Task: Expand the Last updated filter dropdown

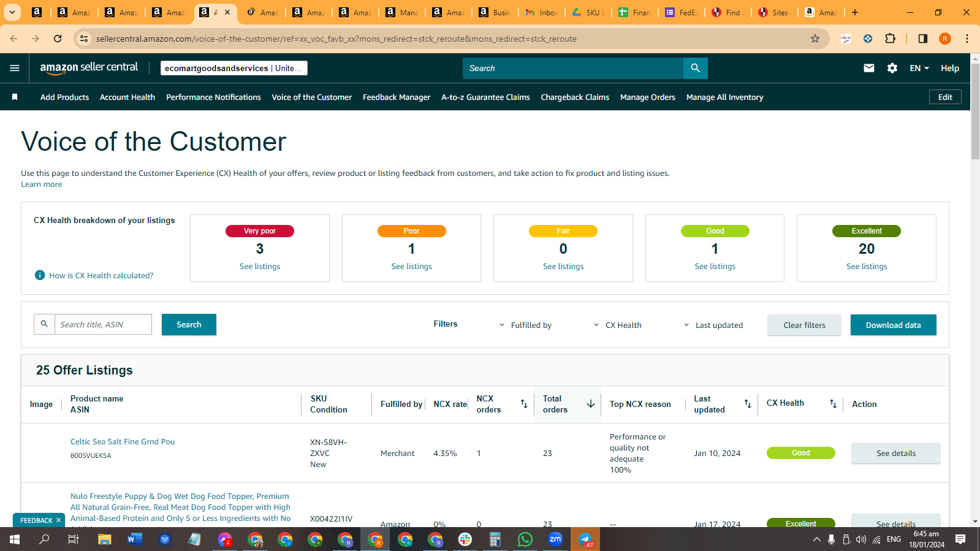Action: [x=713, y=325]
